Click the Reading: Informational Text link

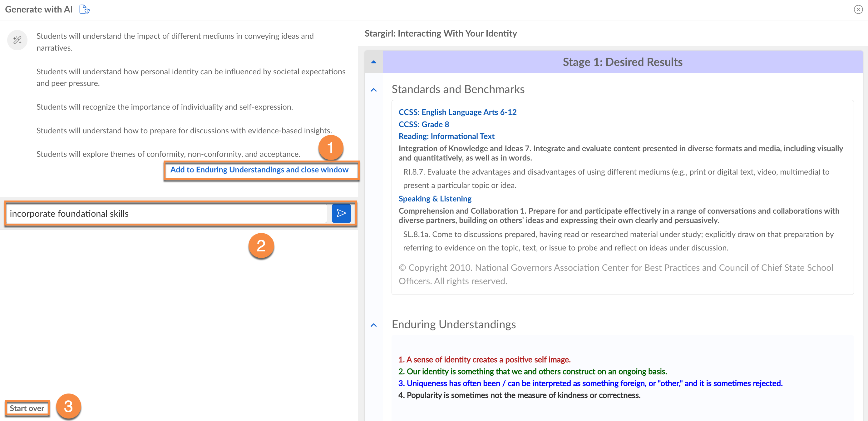446,136
